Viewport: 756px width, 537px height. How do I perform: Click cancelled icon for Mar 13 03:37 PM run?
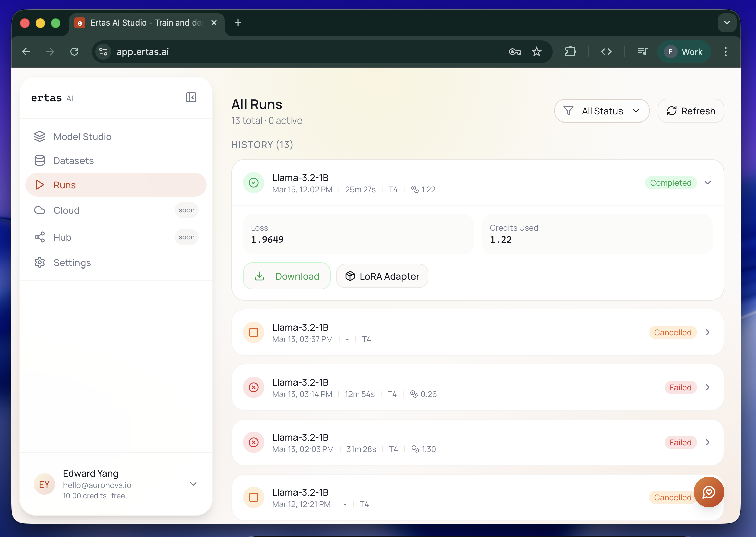point(254,332)
